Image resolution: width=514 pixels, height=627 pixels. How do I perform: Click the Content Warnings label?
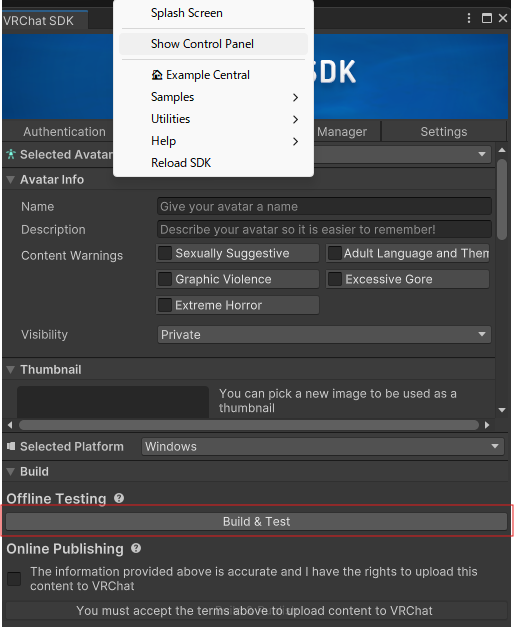click(72, 256)
